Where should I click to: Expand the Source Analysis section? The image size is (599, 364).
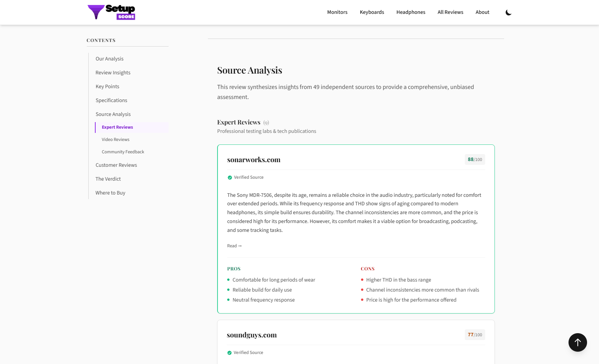coord(113,114)
